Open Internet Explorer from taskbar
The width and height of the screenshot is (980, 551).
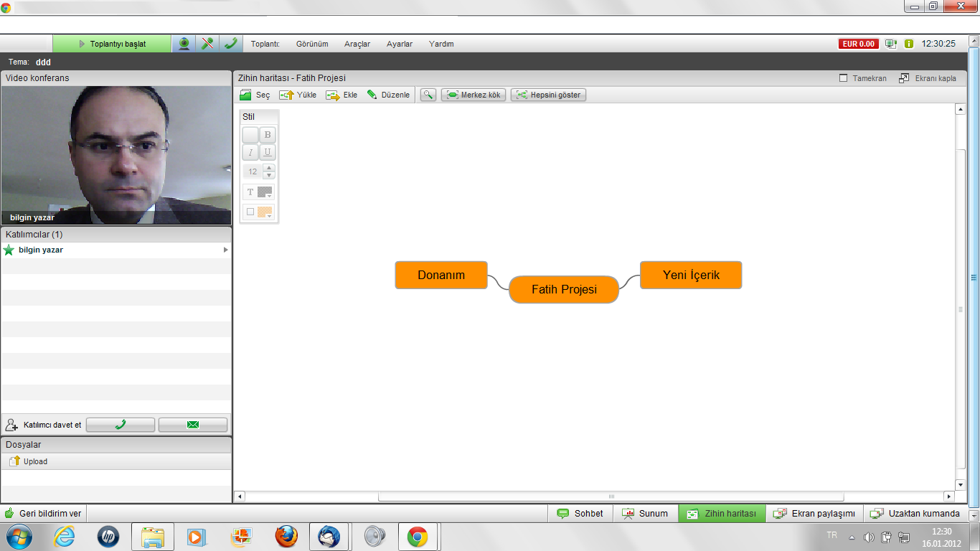[64, 537]
